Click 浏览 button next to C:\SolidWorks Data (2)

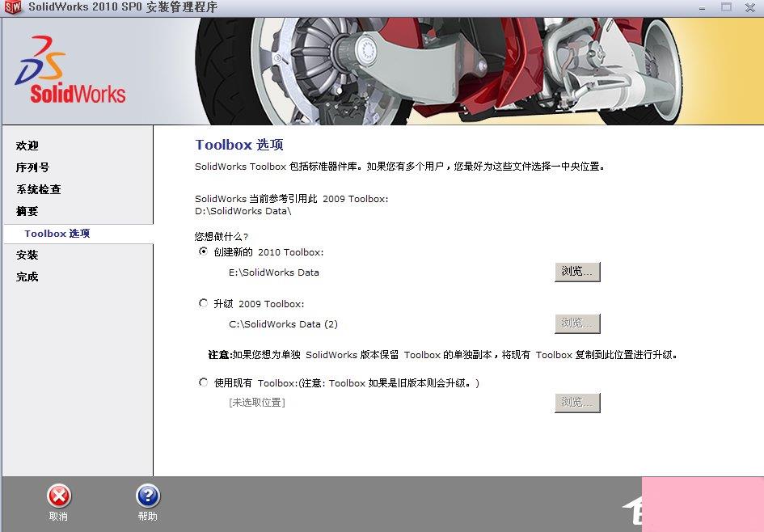point(577,323)
